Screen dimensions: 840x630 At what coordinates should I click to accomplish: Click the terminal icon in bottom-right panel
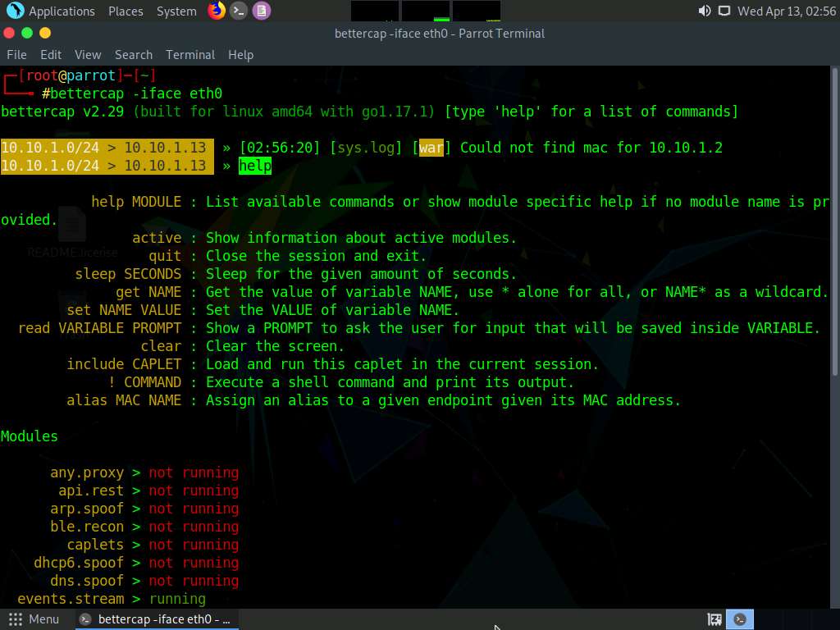click(740, 619)
